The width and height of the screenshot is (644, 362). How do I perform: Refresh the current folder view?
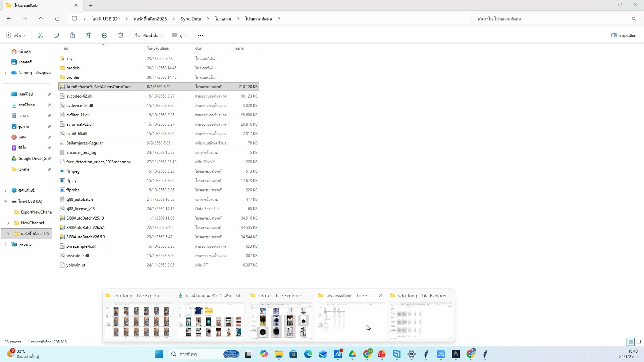[57, 19]
